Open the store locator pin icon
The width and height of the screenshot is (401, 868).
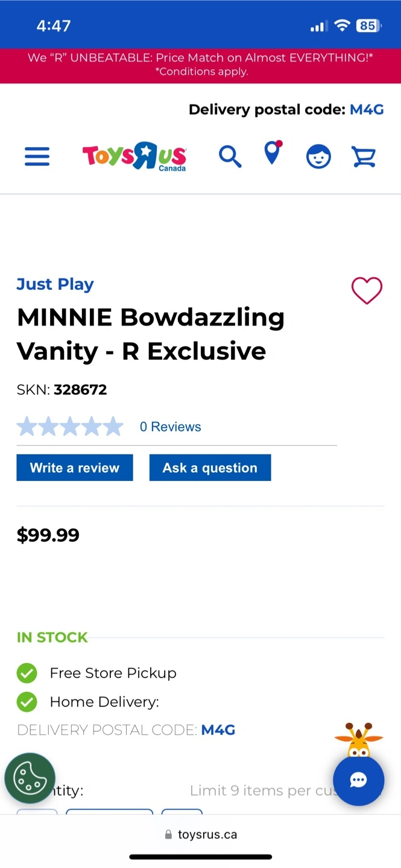coord(273,153)
